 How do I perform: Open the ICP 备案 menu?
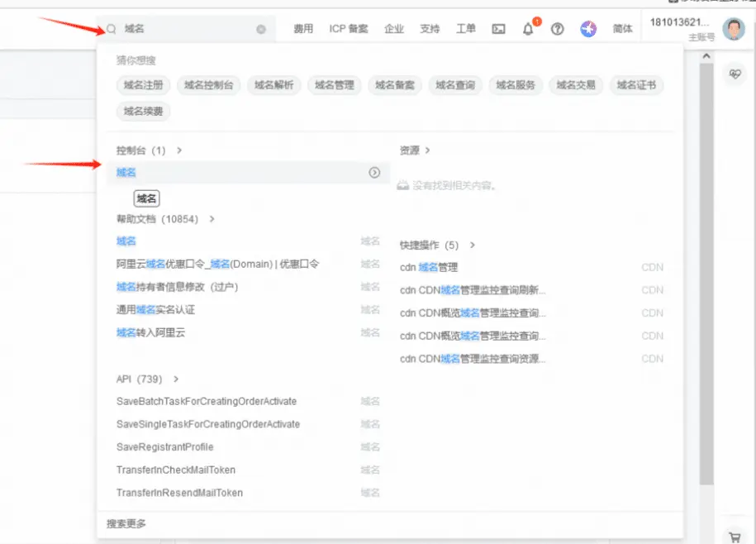pos(349,29)
